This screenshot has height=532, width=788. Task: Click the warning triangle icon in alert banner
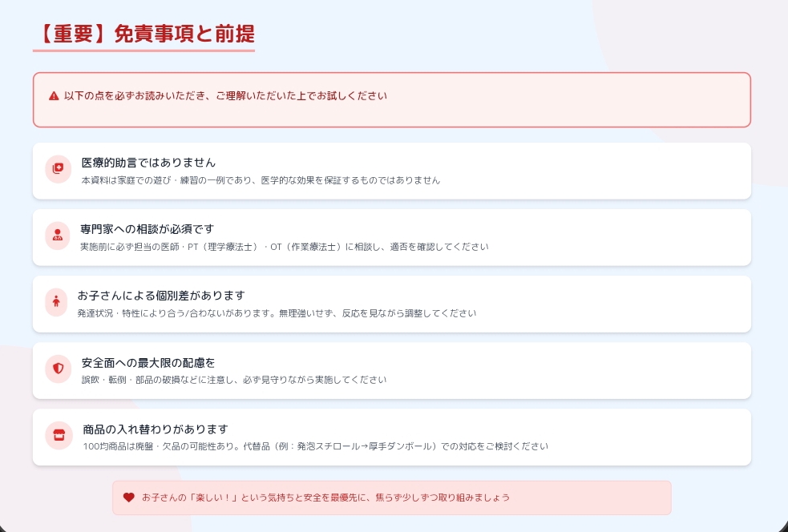point(54,96)
